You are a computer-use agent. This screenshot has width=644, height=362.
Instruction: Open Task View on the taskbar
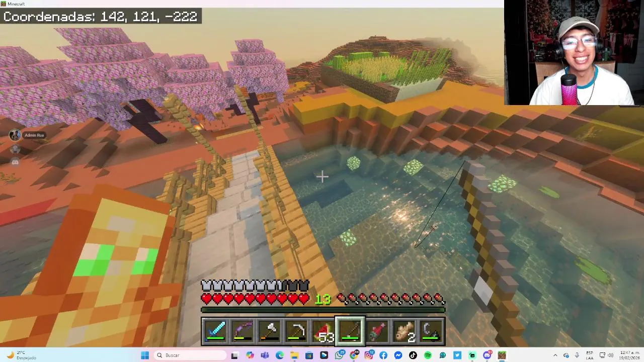tap(234, 355)
